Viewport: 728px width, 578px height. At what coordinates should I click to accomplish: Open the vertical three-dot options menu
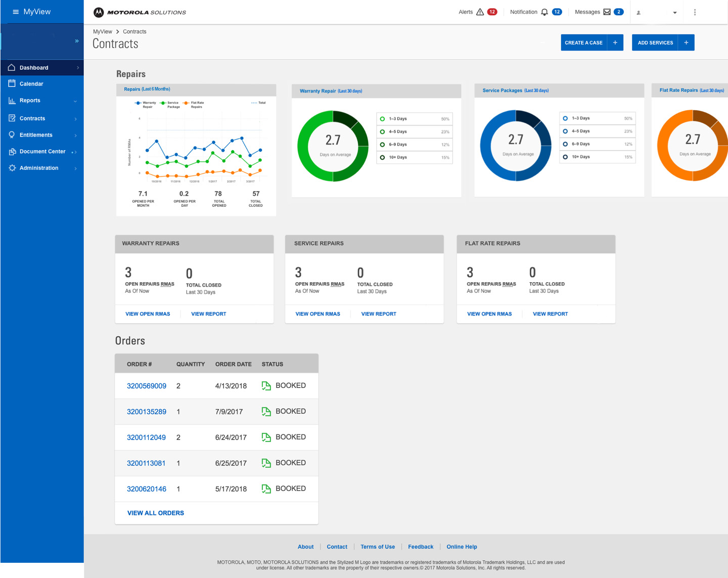pyautogui.click(x=695, y=12)
